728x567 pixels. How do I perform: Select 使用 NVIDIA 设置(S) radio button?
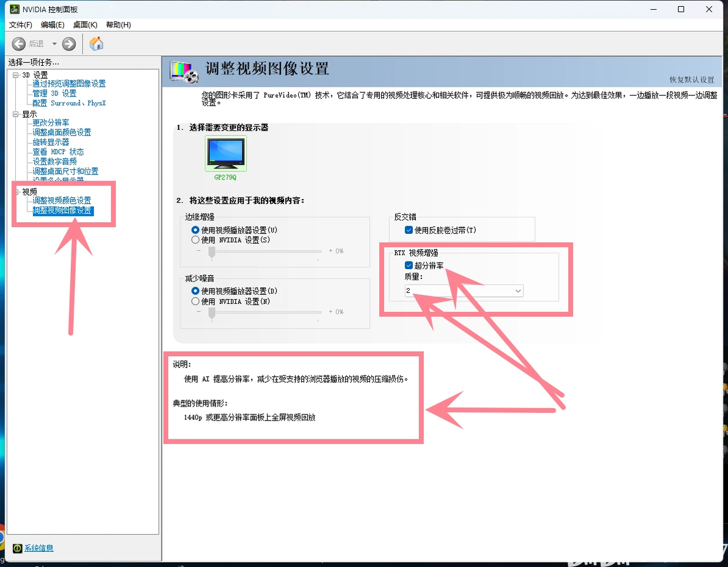tap(195, 240)
